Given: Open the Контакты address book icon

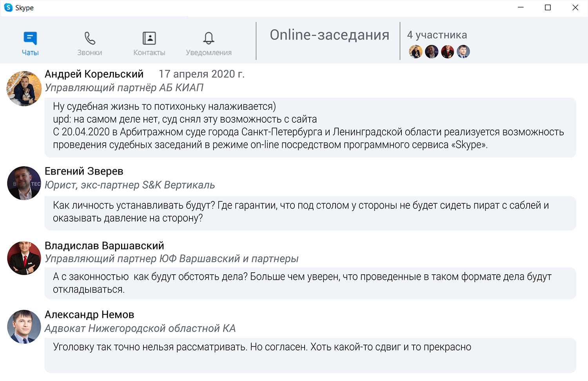Looking at the screenshot, I should click(x=149, y=38).
